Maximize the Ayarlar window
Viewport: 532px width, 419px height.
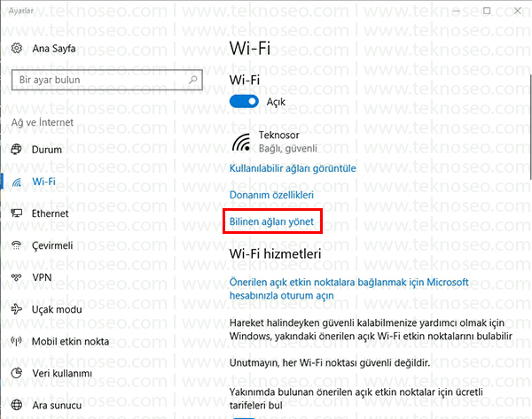coord(487,11)
